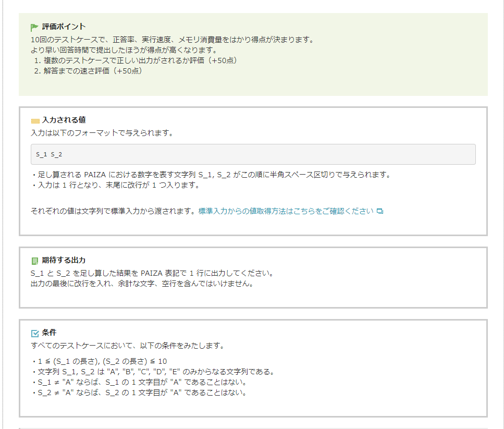Click the bullet about 半角スペース区切り
The height and width of the screenshot is (429, 504).
click(x=211, y=175)
